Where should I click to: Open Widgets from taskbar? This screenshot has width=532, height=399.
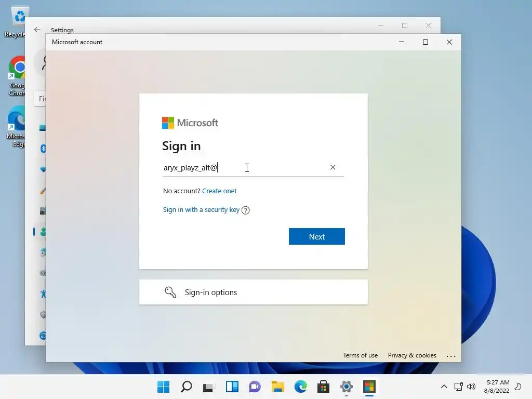pyautogui.click(x=232, y=387)
